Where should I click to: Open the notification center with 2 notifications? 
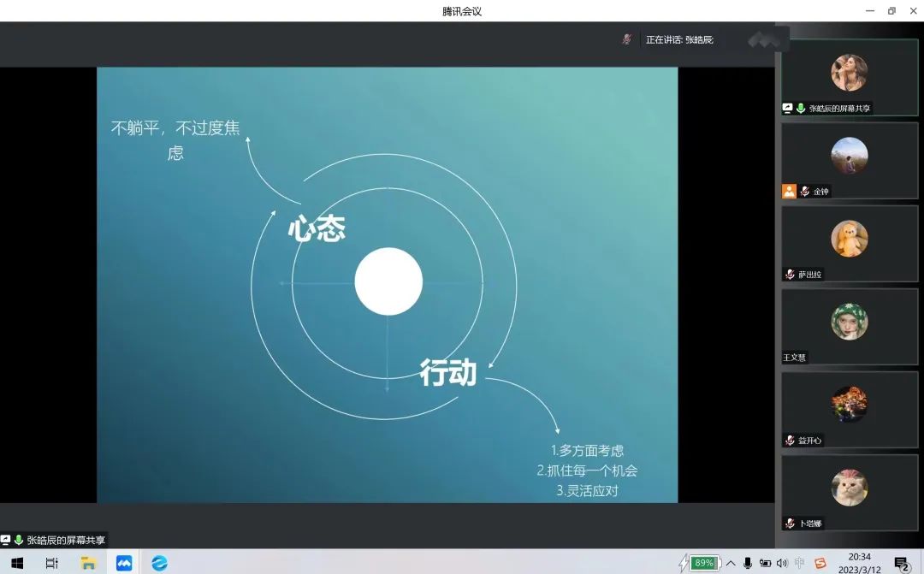(901, 563)
